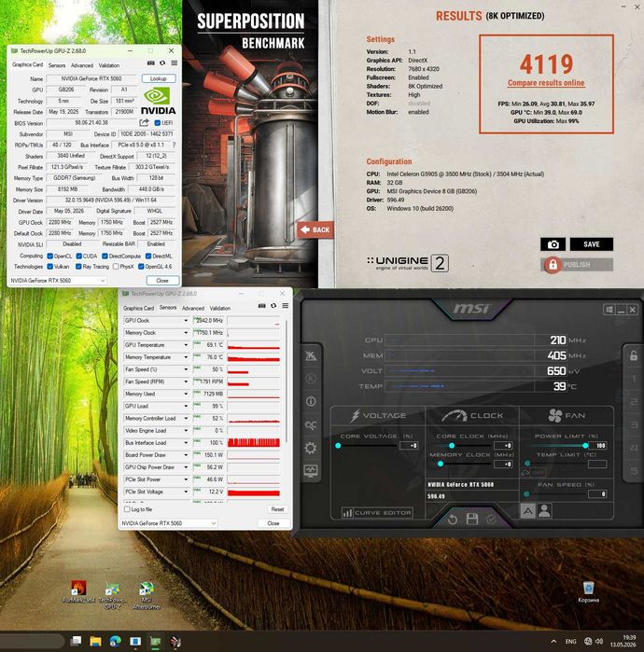Expand GPU Temperature sensor dropdown arrow
This screenshot has width=644, height=652.
pyautogui.click(x=186, y=345)
